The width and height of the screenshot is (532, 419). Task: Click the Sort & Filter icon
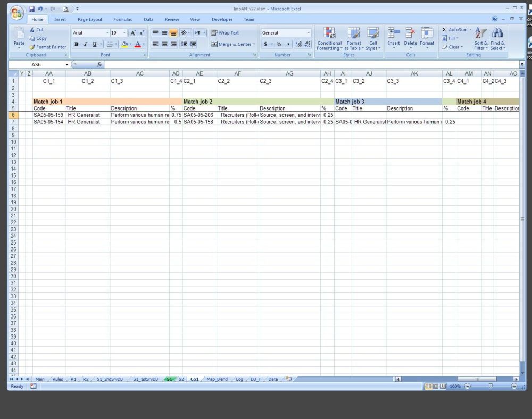(x=480, y=38)
